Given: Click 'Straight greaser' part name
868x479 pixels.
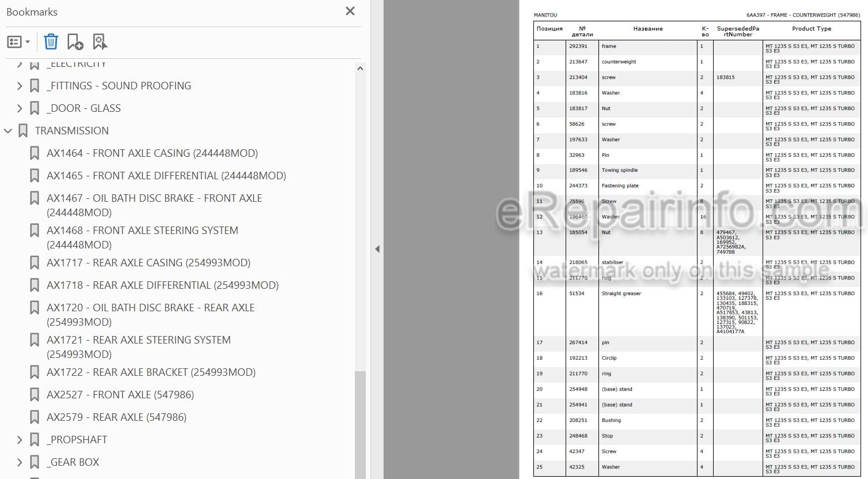Looking at the screenshot, I should click(621, 293).
